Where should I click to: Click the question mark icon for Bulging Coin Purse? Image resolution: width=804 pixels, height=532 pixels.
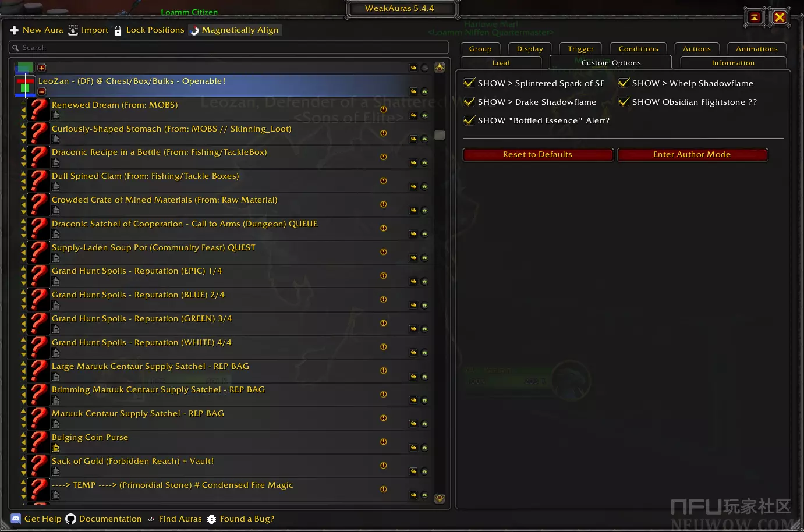[39, 442]
